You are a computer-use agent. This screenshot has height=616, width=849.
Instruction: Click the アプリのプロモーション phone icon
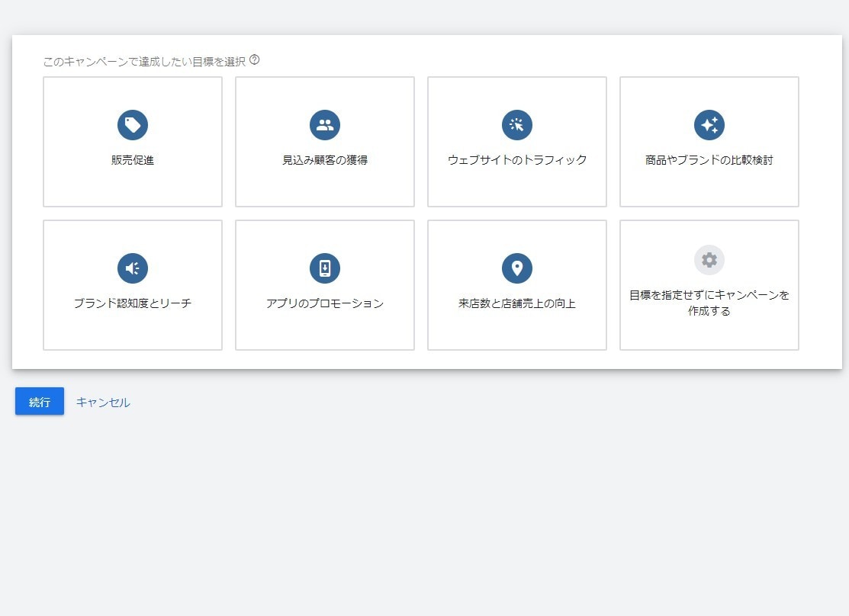[x=325, y=268]
